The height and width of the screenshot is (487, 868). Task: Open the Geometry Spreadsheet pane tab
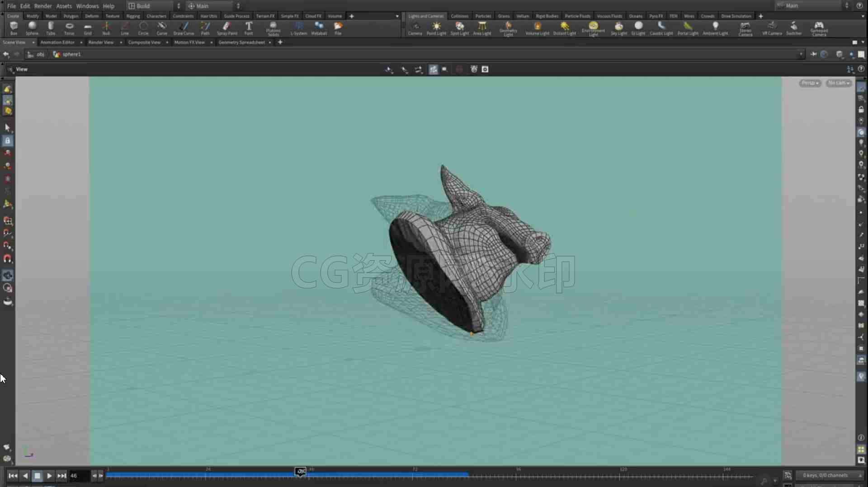[241, 42]
